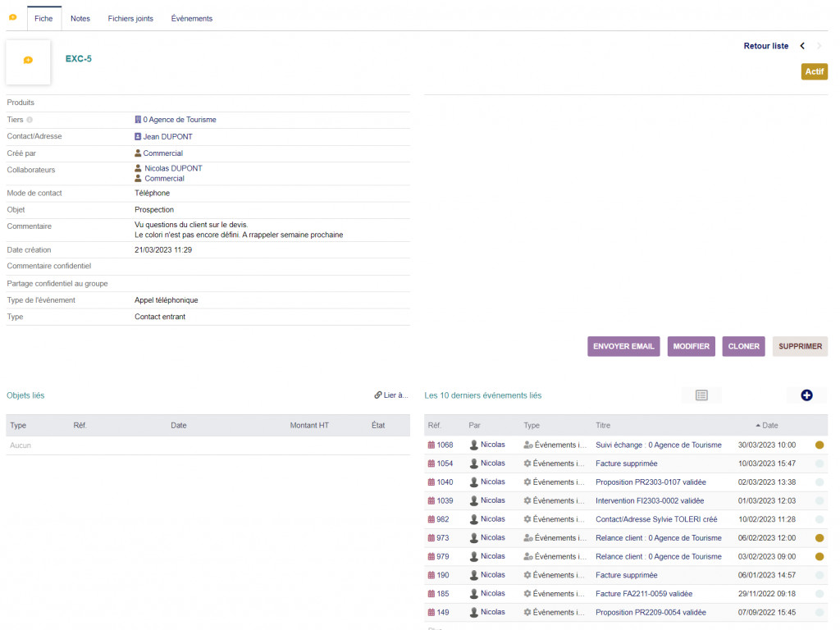The image size is (840, 630).
Task: Click the Type cell on event 1040 row
Action: (x=554, y=482)
